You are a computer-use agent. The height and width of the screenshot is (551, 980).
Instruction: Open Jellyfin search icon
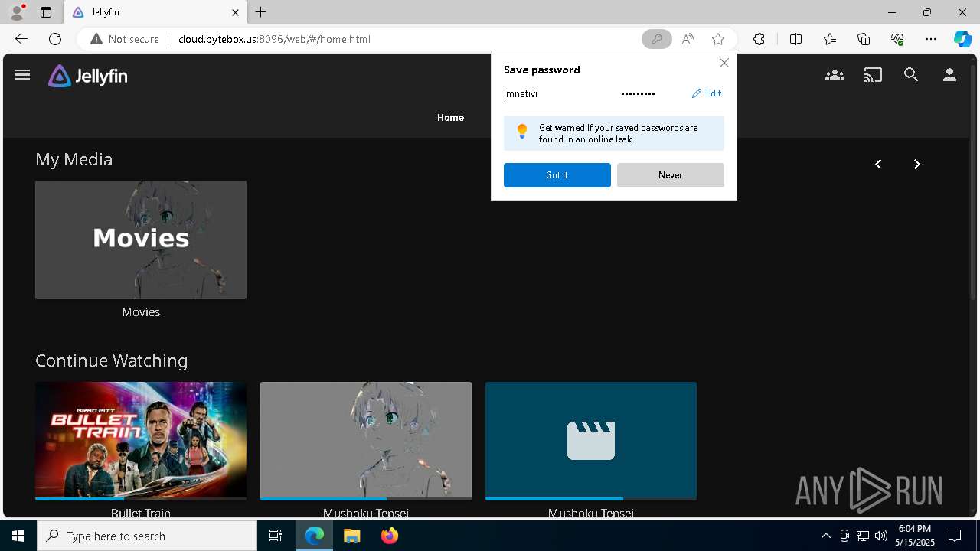911,75
